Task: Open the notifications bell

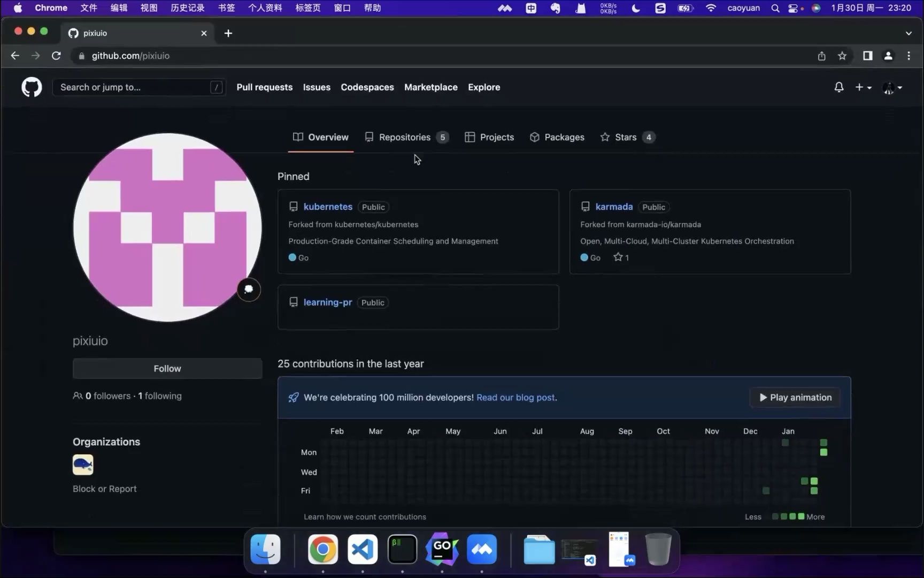Action: (x=838, y=87)
